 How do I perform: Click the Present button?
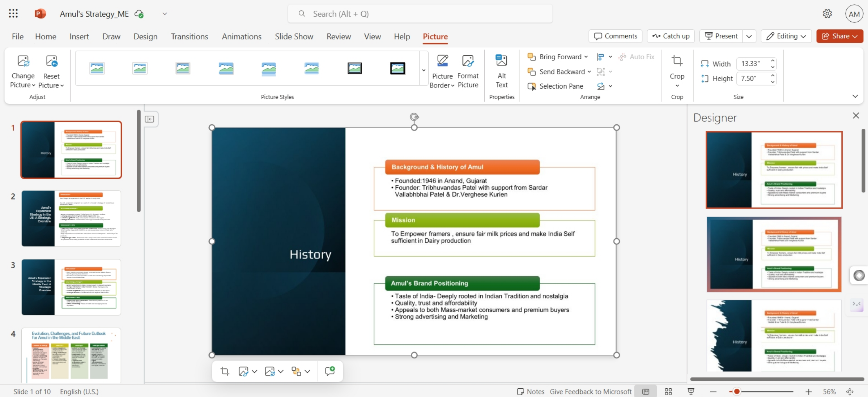(721, 36)
